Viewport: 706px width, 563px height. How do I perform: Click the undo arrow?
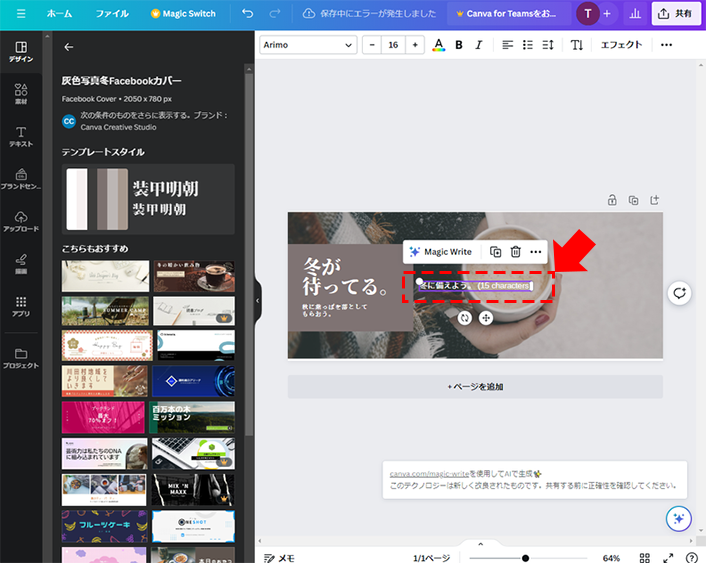[247, 14]
